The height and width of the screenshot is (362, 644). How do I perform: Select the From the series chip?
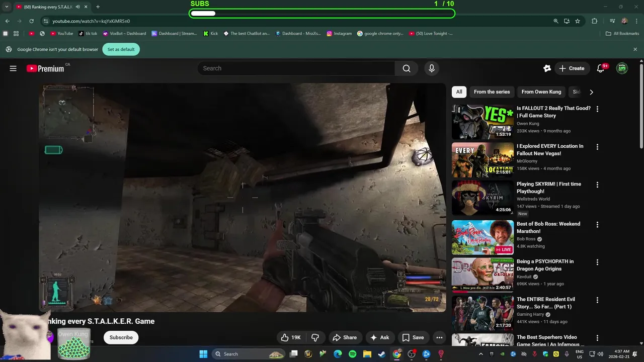(492, 92)
